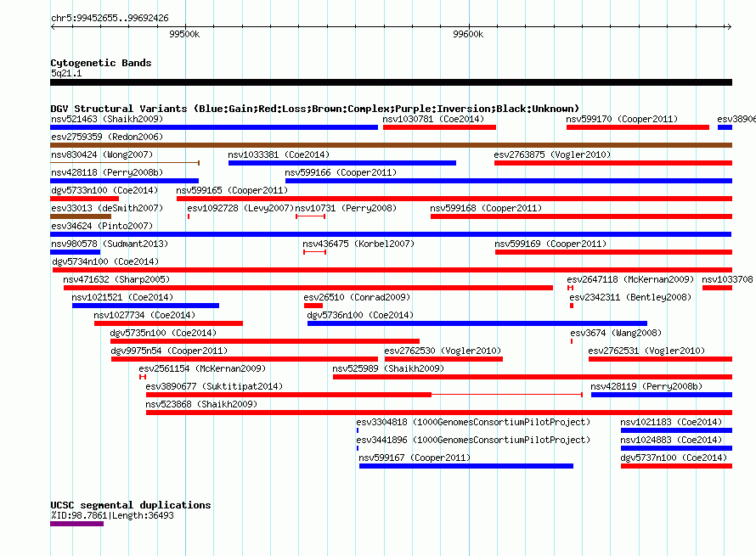Image resolution: width=756 pixels, height=556 pixels.
Task: Click the nsv830424 (Wong2007) label
Action: click(x=102, y=154)
